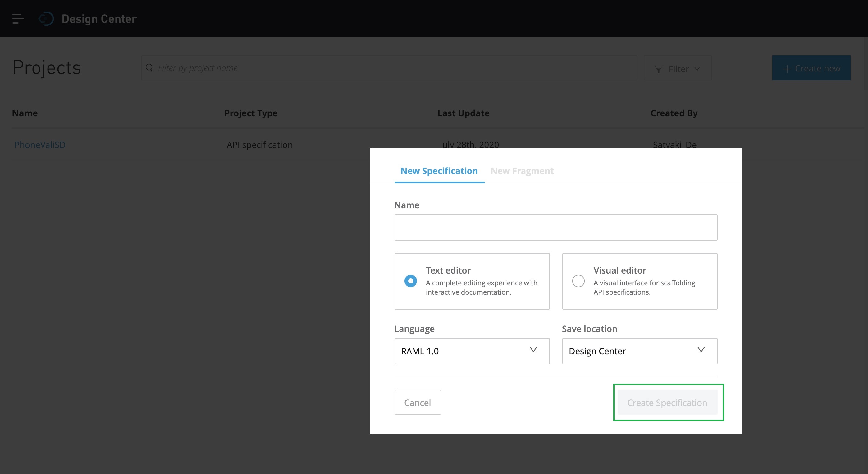Screen dimensions: 868x474
Task: Select the Visual editor radio button
Action: pyautogui.click(x=578, y=281)
